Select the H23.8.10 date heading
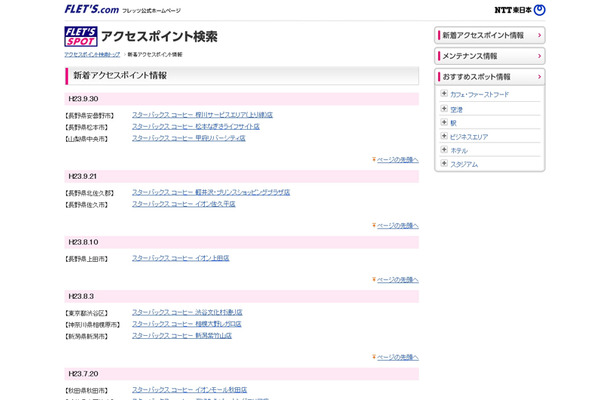Image resolution: width=610 pixels, height=400 pixels. click(x=83, y=242)
